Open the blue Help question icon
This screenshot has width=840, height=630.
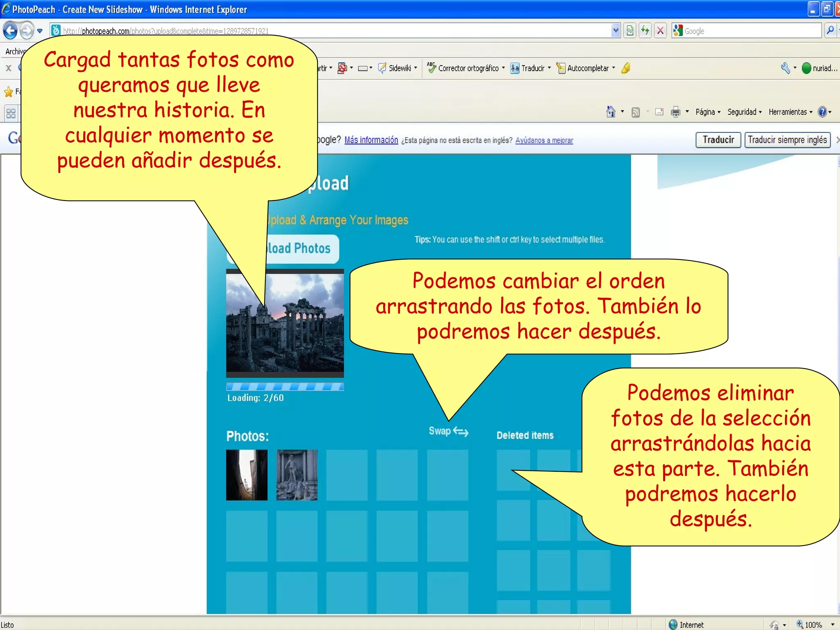[x=822, y=112]
